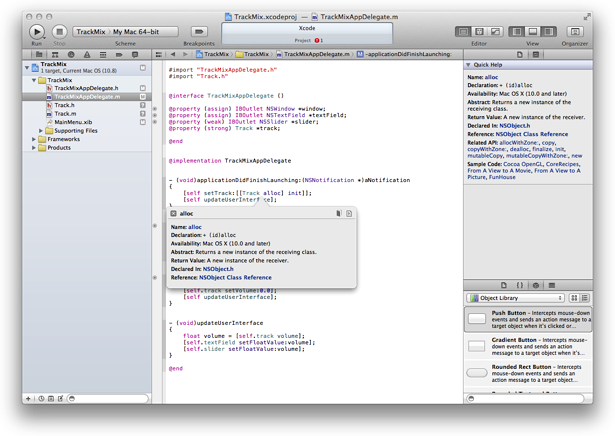This screenshot has width=615, height=436.
Task: Open NSObject.h link in popup
Action: coord(218,269)
